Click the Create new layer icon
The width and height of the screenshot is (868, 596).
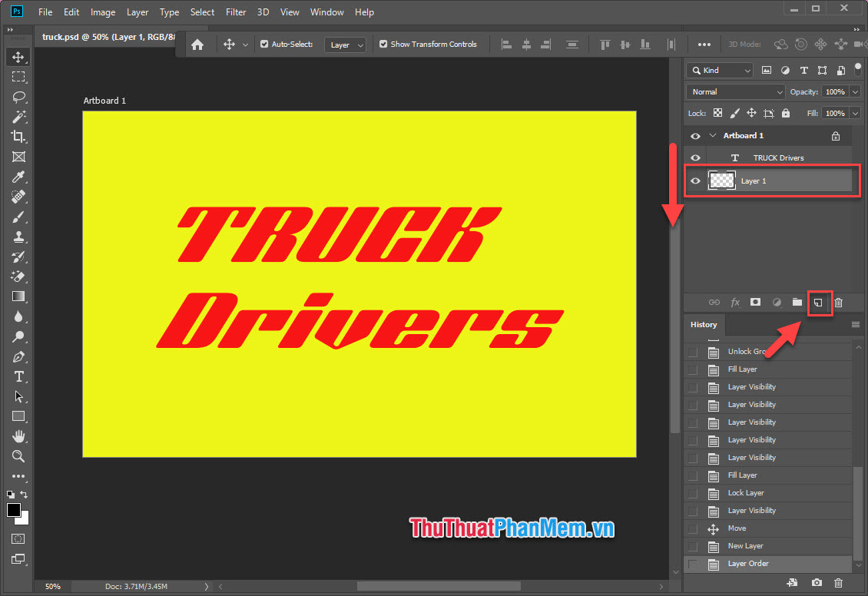pyautogui.click(x=817, y=302)
